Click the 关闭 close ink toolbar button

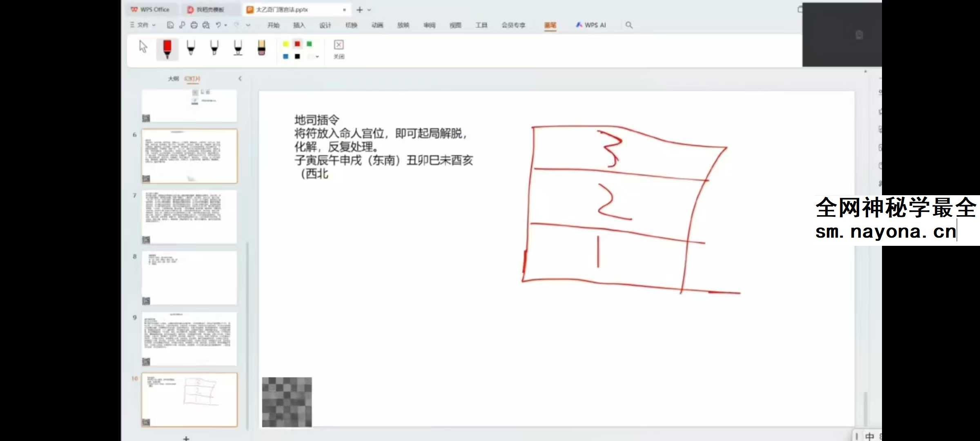point(339,49)
